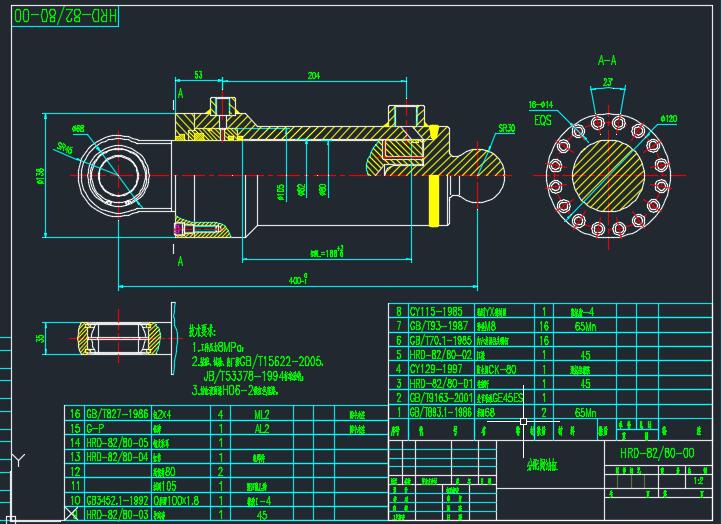This screenshot has height=524, width=721.
Task: Select the GB/T9163-2001 cell
Action: [x=441, y=398]
